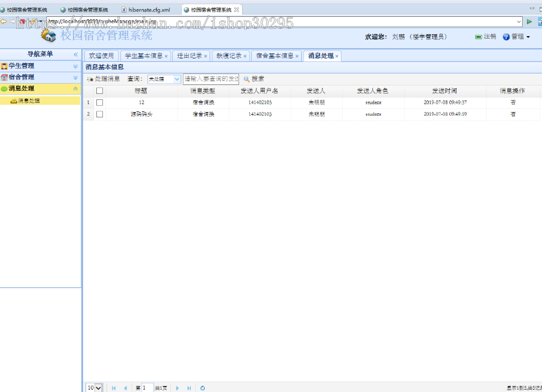Viewport: 542px width, 392px height.
Task: Click the 处理消息 button
Action: point(104,79)
